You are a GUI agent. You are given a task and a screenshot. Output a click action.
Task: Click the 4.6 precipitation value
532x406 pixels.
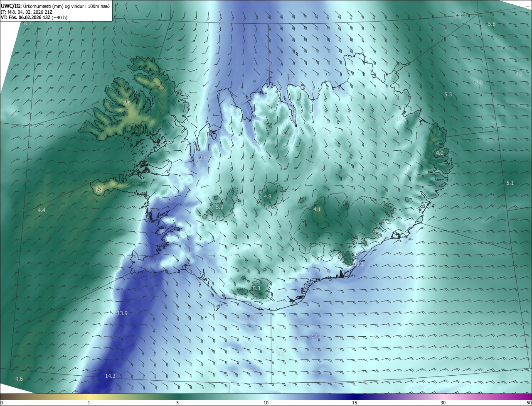pos(19,379)
